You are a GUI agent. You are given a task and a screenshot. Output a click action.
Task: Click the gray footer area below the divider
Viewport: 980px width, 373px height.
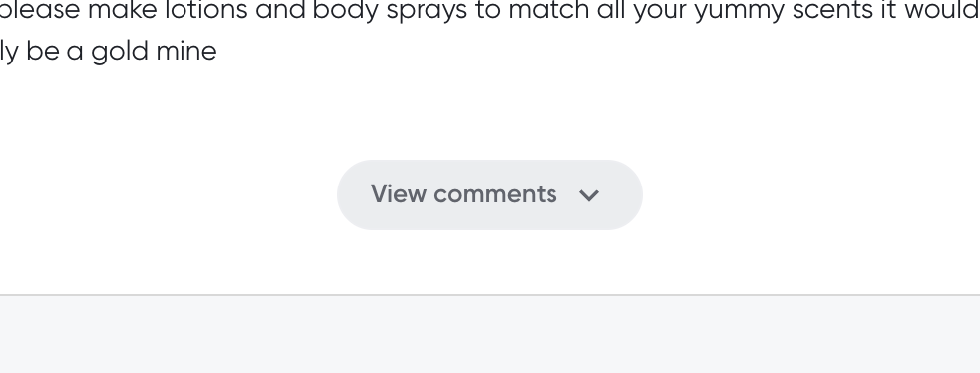(490, 334)
